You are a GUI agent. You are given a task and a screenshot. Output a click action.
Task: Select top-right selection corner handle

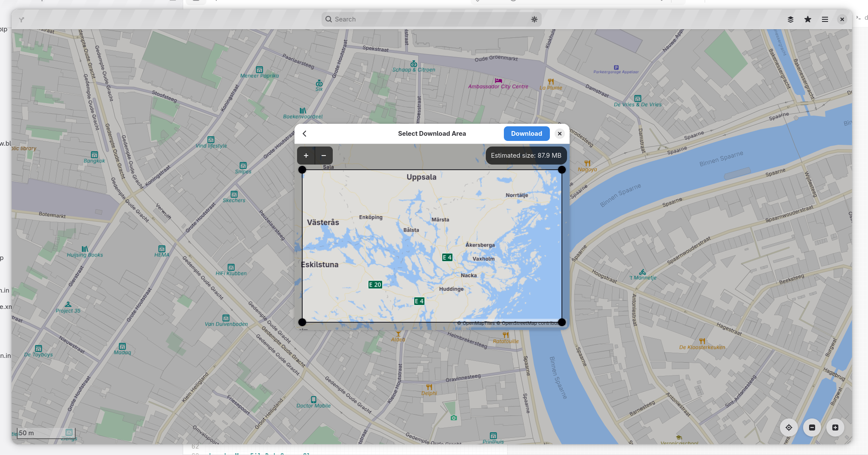[x=562, y=170]
